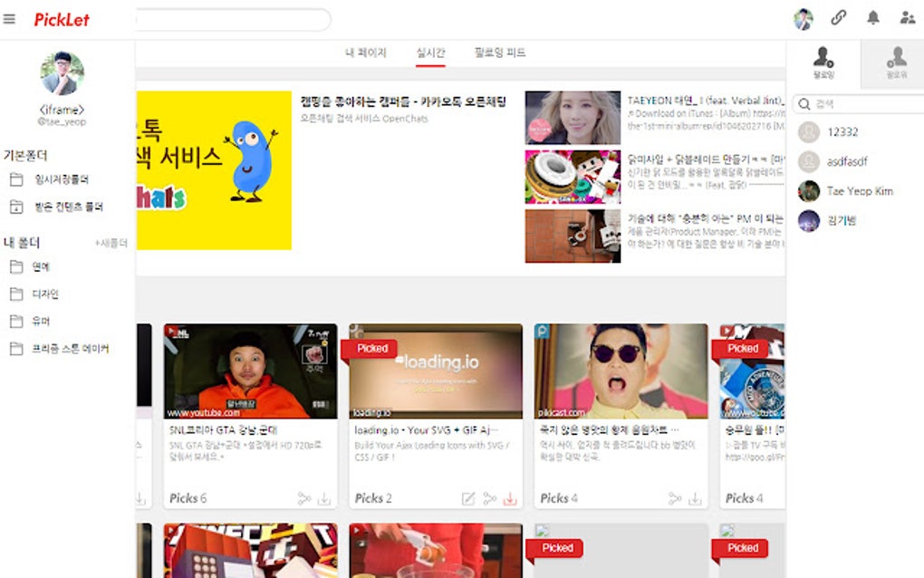
Task: Open the 임시저장폴더 folder
Action: point(62,179)
